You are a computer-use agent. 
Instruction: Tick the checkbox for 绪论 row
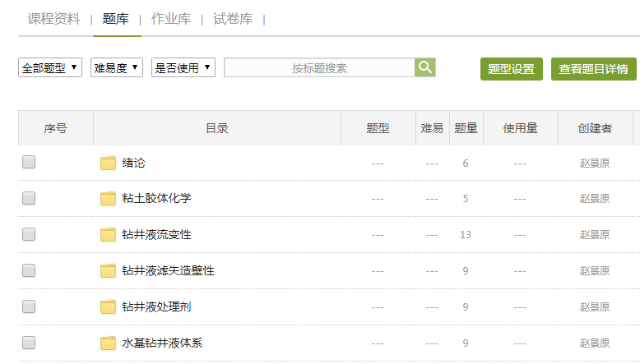tap(29, 163)
